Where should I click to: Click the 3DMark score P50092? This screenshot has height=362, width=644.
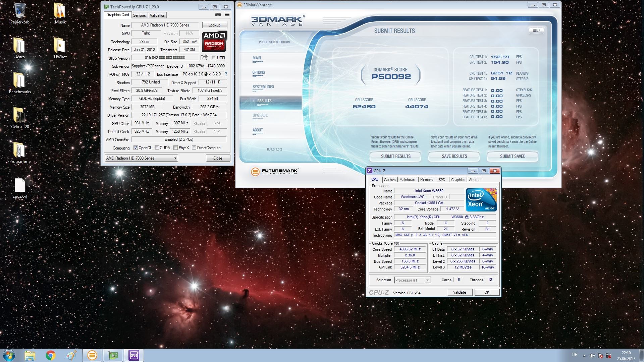click(x=391, y=77)
